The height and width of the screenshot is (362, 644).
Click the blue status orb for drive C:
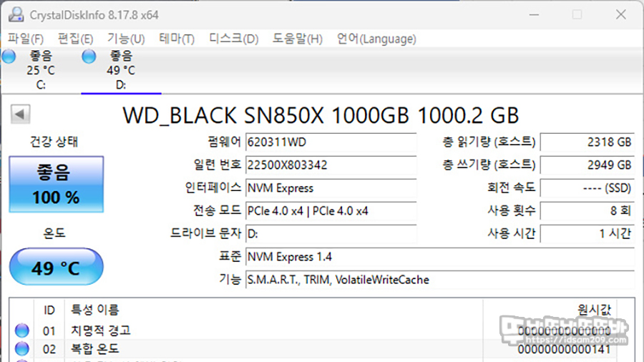[9, 57]
